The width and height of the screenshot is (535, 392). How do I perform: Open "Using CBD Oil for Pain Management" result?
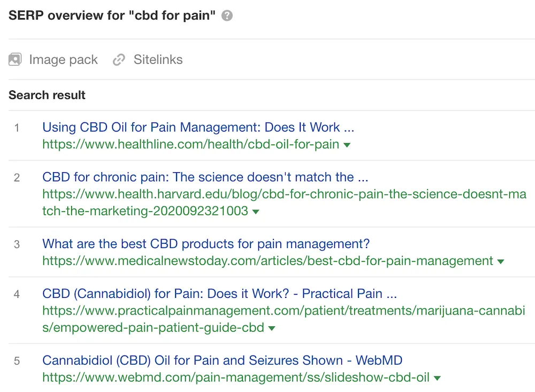pyautogui.click(x=198, y=127)
